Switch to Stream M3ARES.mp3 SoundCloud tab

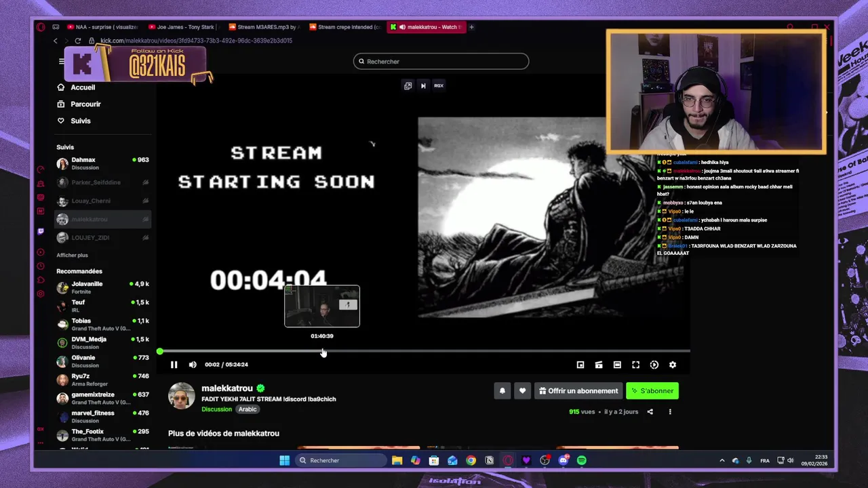coord(264,27)
